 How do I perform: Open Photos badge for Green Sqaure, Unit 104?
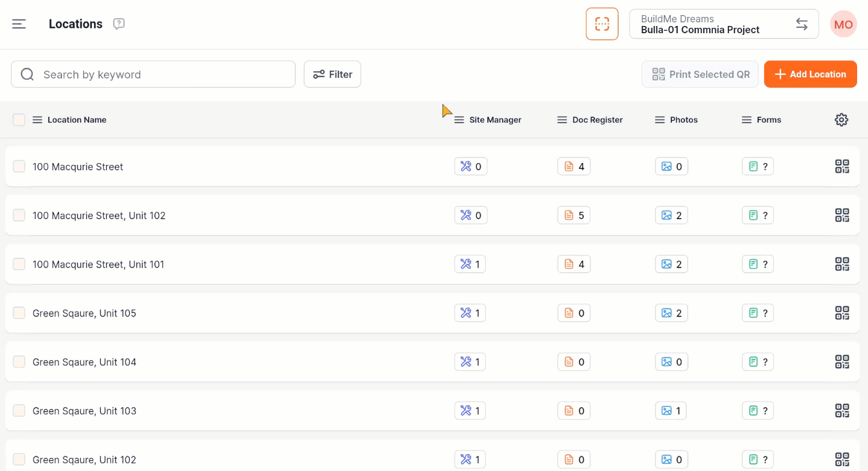coord(671,362)
